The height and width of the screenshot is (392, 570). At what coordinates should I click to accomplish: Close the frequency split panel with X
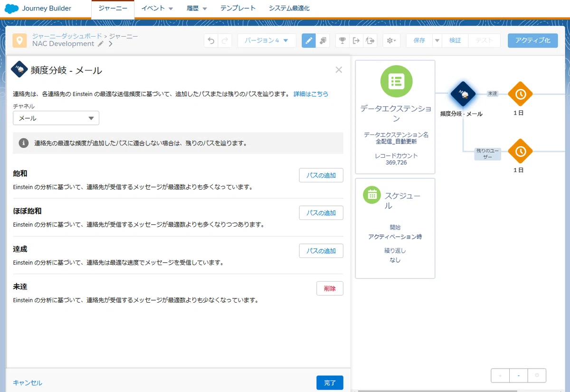pyautogui.click(x=339, y=70)
